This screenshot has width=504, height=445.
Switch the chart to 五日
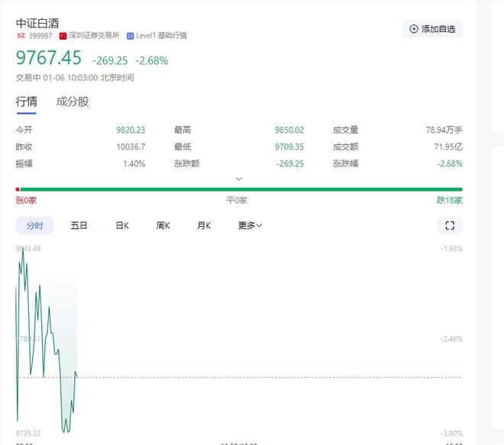coord(79,225)
